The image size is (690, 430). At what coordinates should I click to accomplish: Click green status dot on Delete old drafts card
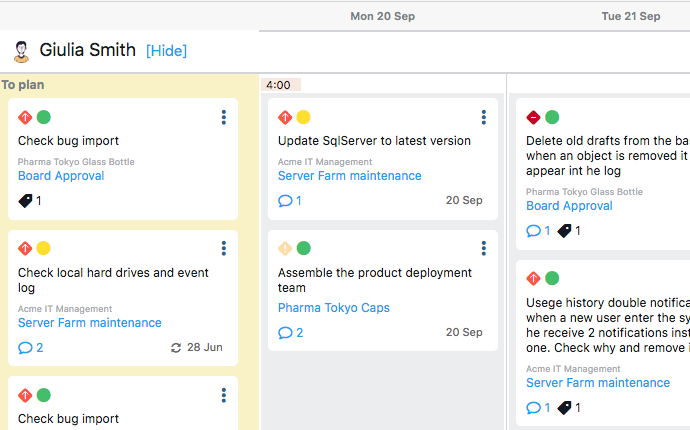pos(552,117)
